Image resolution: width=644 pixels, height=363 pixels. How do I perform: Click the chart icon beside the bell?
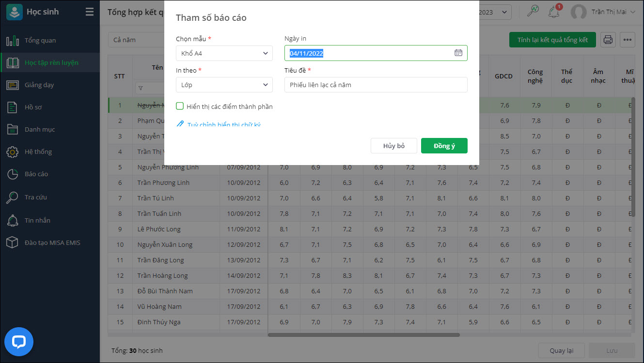533,12
